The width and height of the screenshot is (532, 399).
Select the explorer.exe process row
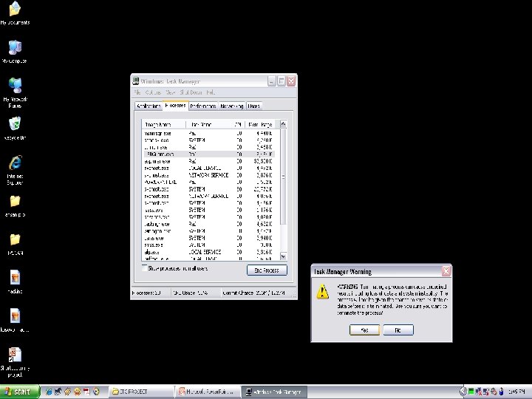[208, 161]
